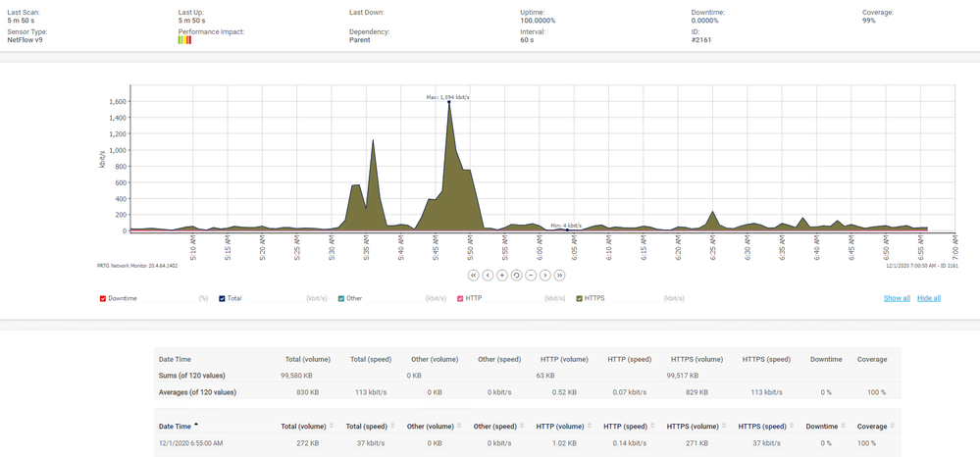This screenshot has width=980, height=457.
Task: Jump to the earliest graph data (double-left arrow)
Action: point(473,276)
